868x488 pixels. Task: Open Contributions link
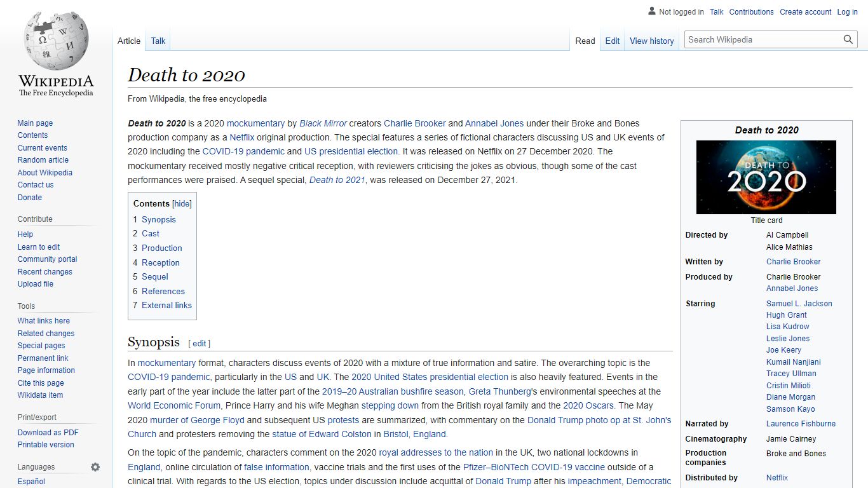(x=752, y=12)
